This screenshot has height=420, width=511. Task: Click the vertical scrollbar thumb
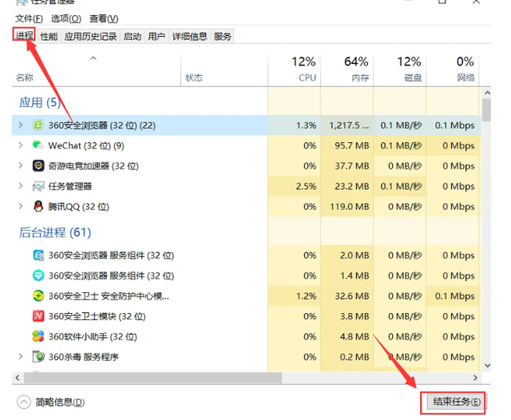tap(487, 110)
